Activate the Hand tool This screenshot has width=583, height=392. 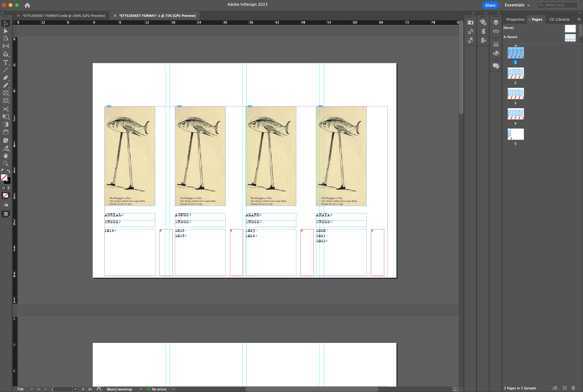click(6, 156)
